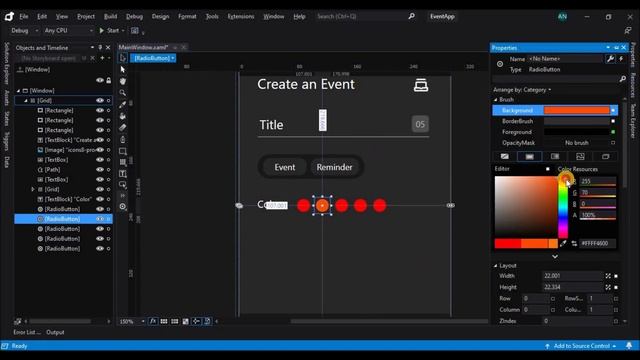640x360 pixels.
Task: Set Height to Auto icon
Action: click(x=608, y=288)
